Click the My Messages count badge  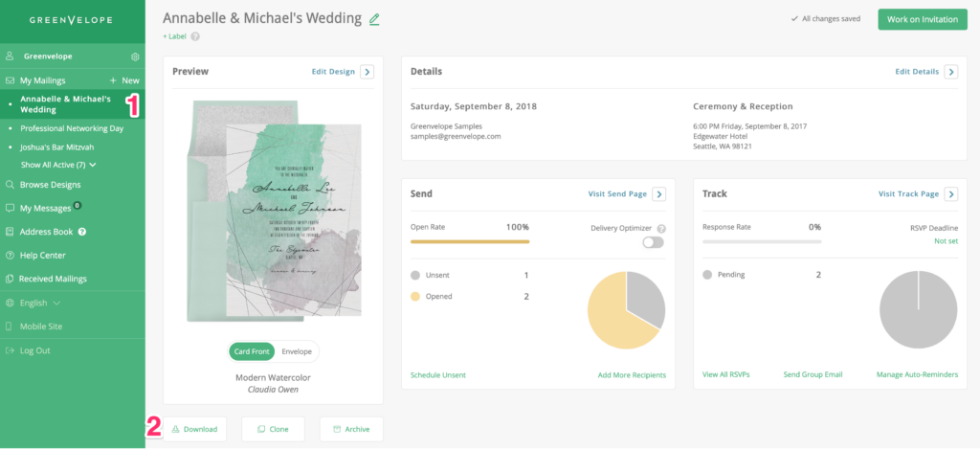coord(77,205)
